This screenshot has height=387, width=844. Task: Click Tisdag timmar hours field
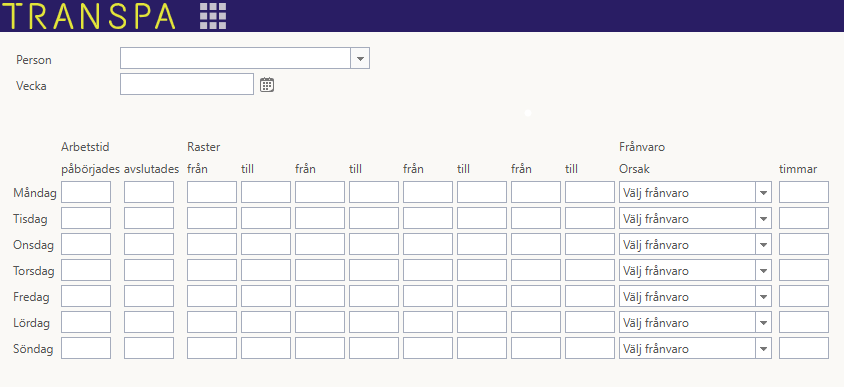tap(804, 219)
